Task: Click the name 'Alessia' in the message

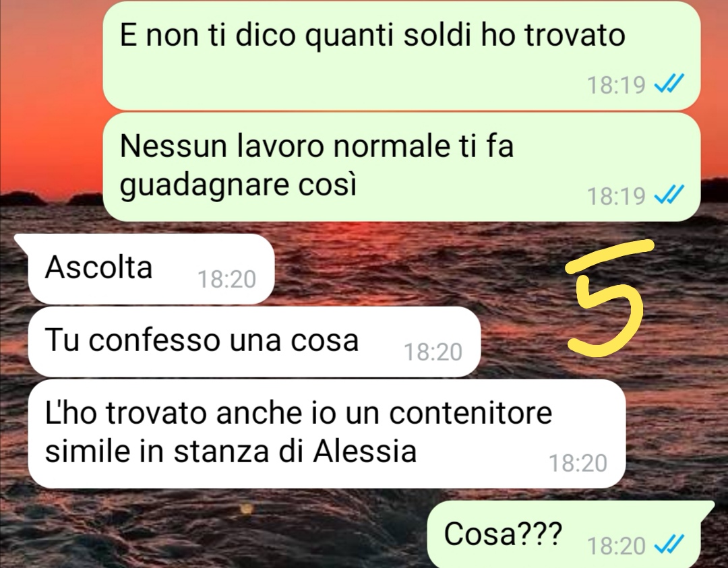Action: [x=365, y=451]
